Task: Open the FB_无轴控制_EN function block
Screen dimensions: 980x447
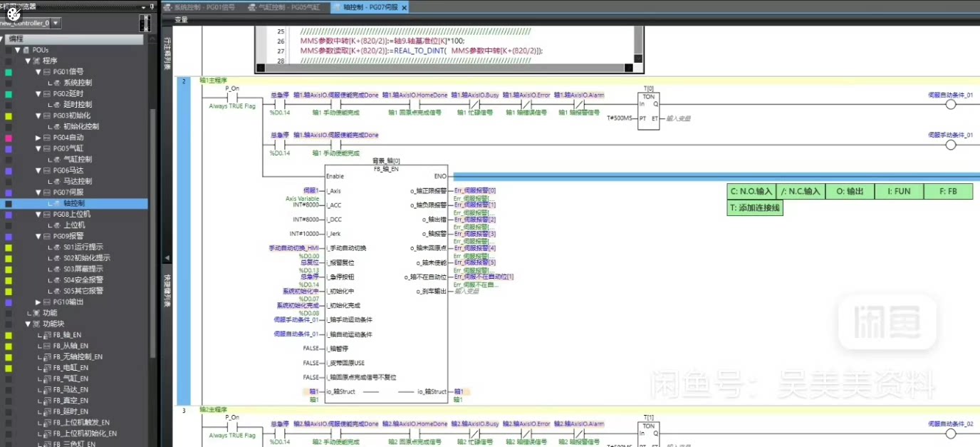Action: pos(78,356)
